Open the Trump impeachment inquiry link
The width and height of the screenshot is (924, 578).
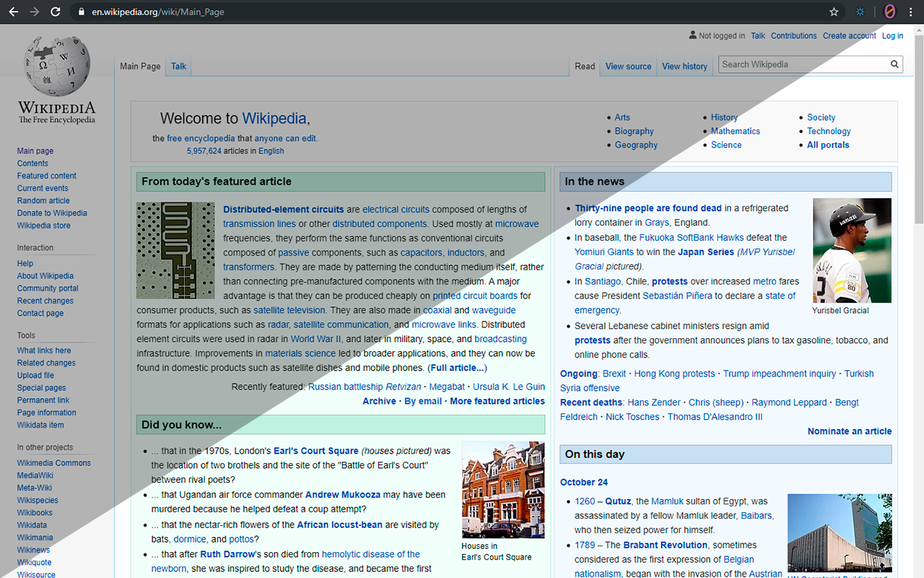point(780,374)
